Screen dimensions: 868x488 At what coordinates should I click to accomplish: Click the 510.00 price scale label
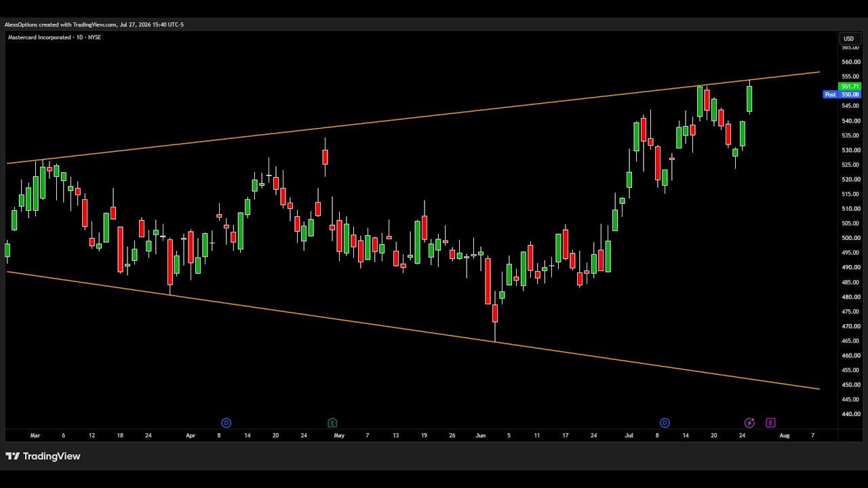click(x=850, y=209)
